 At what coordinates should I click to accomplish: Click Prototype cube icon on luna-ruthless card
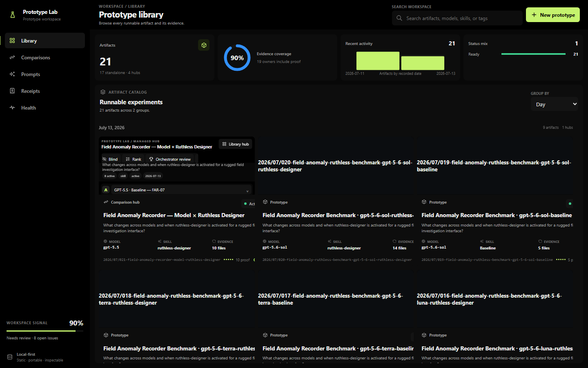coord(424,335)
